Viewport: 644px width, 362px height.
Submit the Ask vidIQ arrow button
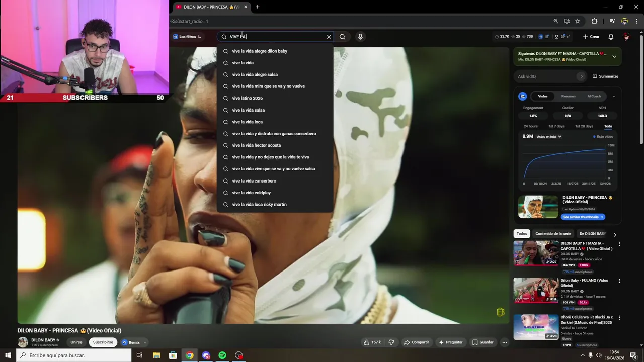tap(582, 76)
